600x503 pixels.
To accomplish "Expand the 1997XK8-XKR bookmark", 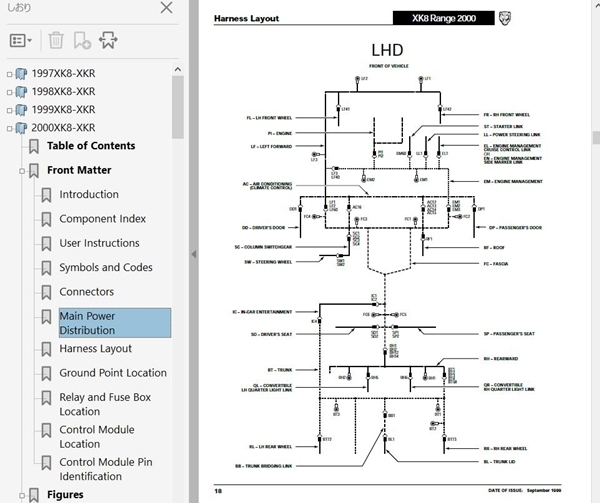I will (x=10, y=74).
